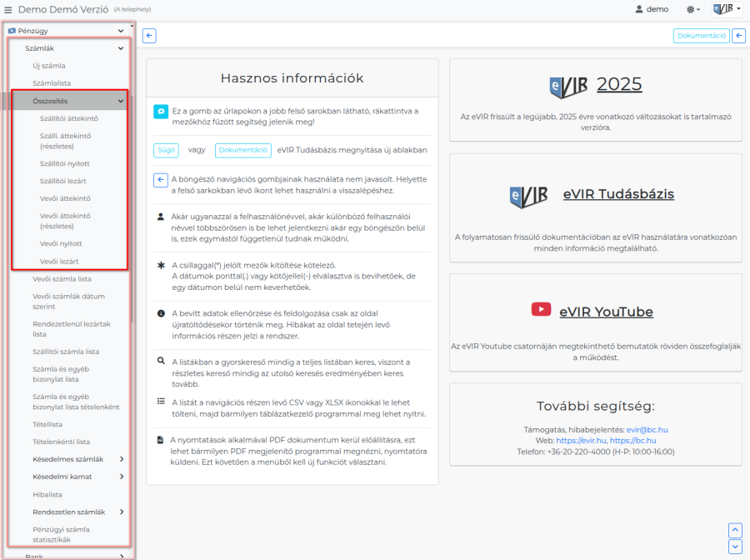The width and height of the screenshot is (750, 560).
Task: Click the back arrow navigation button
Action: click(x=149, y=35)
